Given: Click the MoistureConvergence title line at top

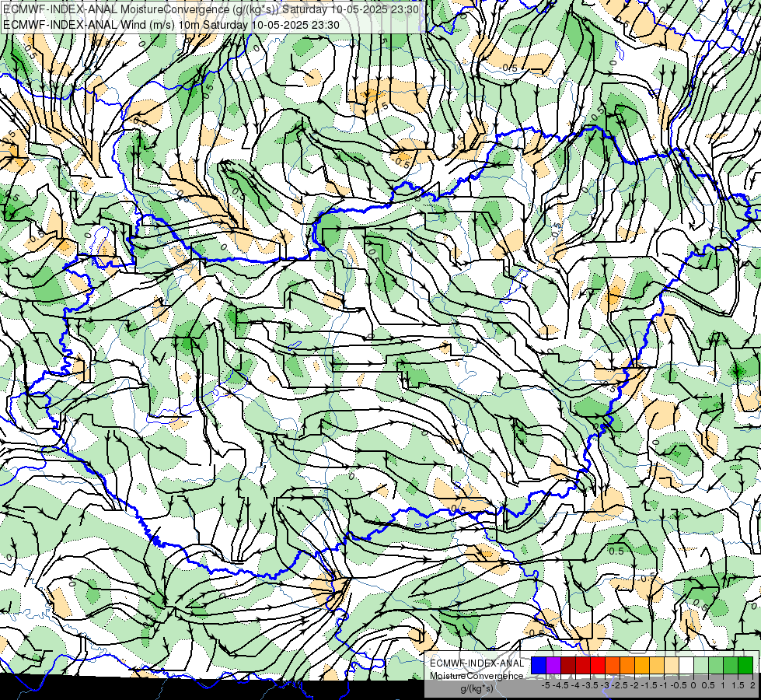Looking at the screenshot, I should (211, 9).
